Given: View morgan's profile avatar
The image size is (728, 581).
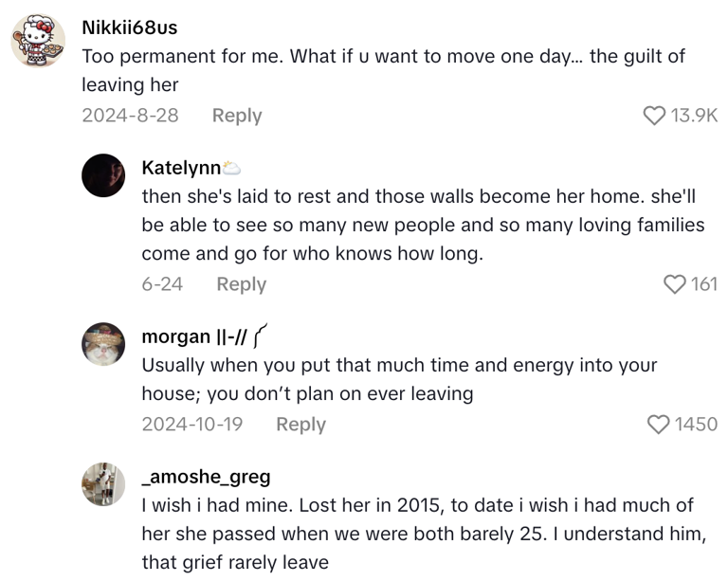Looking at the screenshot, I should pos(103,343).
